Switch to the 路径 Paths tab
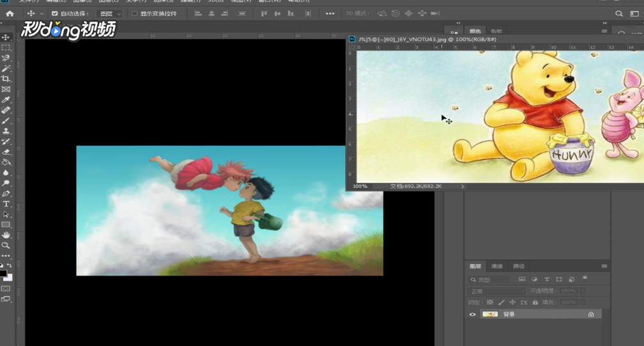Image resolution: width=644 pixels, height=346 pixels. tap(519, 266)
